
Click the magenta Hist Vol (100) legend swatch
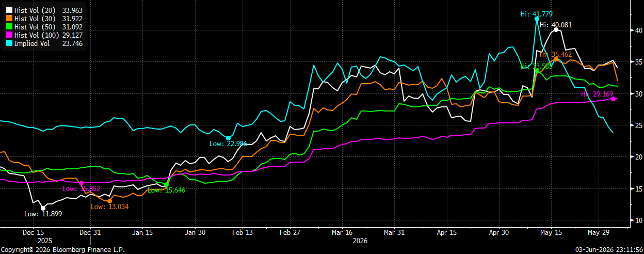[x=8, y=35]
